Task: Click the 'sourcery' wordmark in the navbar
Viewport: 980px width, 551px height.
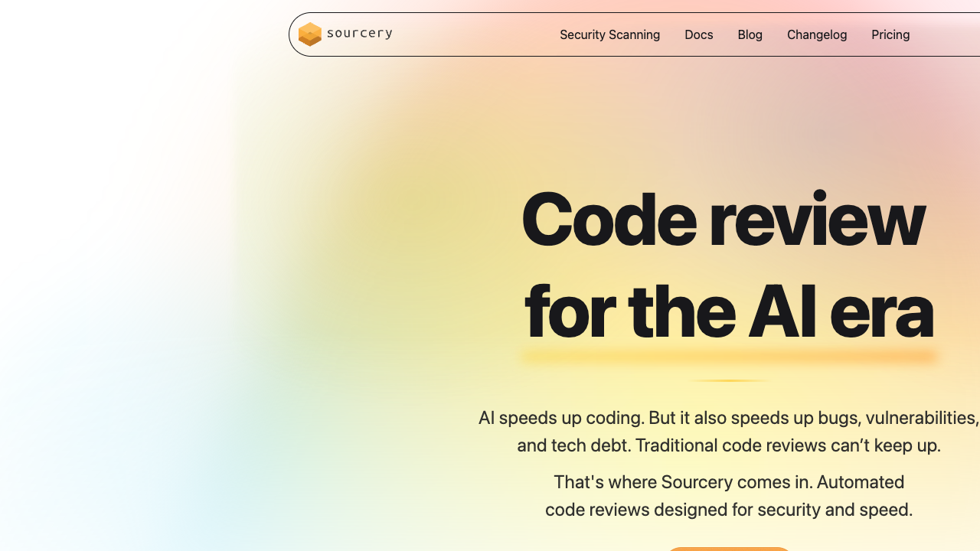Action: coord(360,33)
